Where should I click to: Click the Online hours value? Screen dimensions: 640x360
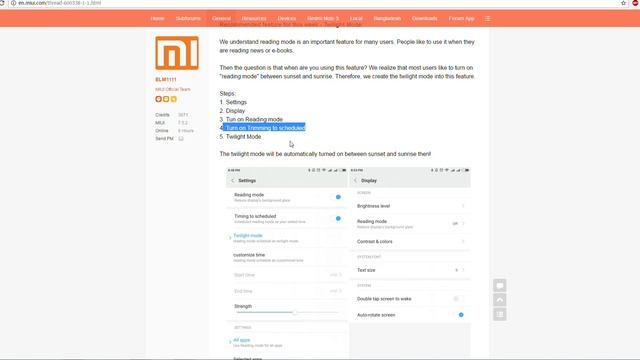186,131
